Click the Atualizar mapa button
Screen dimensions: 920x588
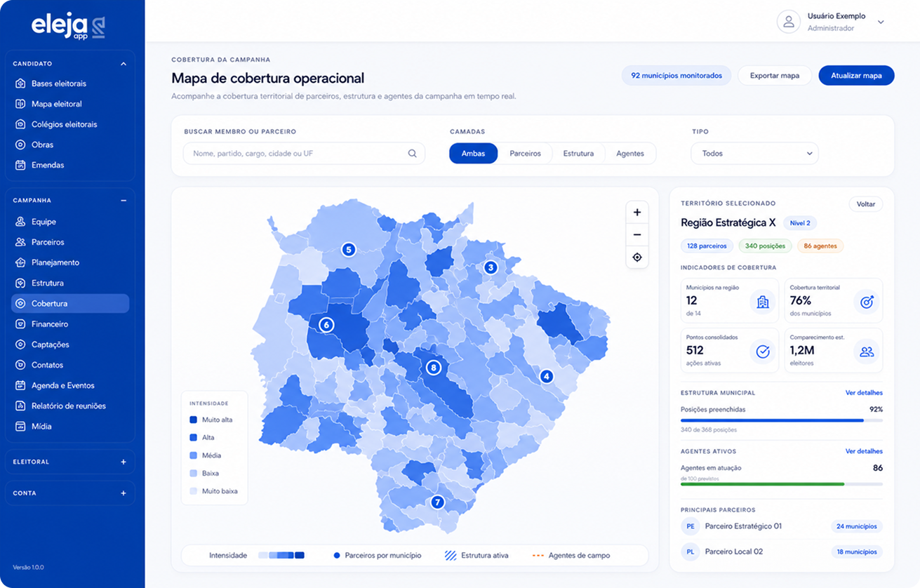[856, 76]
